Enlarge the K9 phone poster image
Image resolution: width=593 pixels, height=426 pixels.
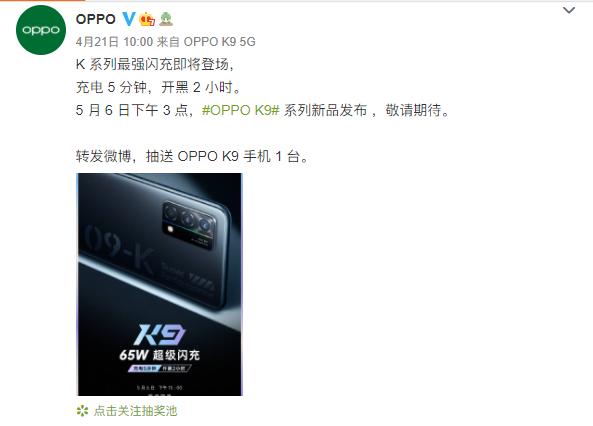[159, 285]
